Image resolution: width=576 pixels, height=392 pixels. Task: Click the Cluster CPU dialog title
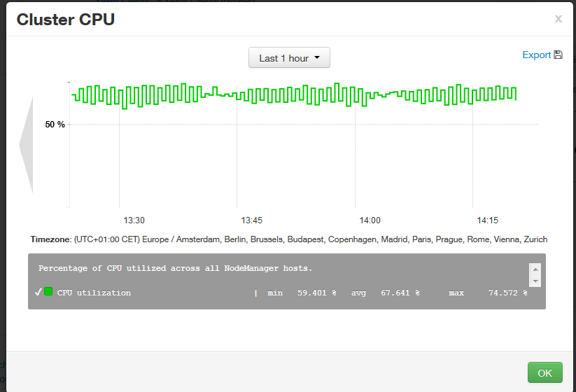tap(66, 20)
